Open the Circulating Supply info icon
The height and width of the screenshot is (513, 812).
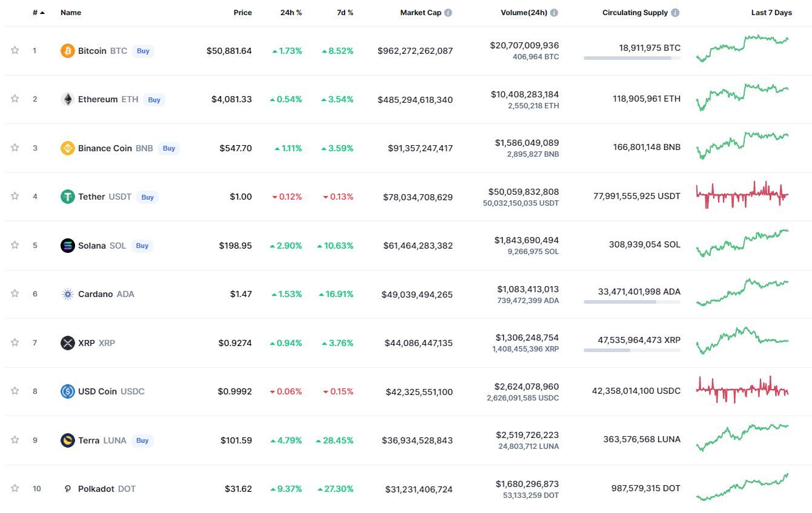click(x=675, y=13)
